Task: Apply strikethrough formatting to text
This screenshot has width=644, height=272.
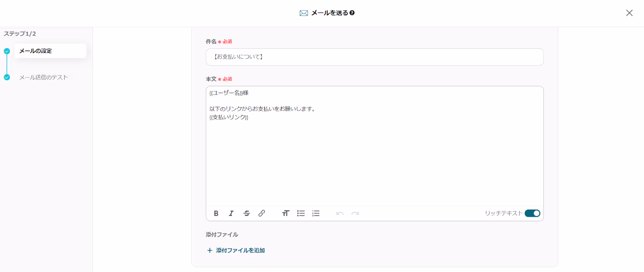Action: tap(247, 213)
